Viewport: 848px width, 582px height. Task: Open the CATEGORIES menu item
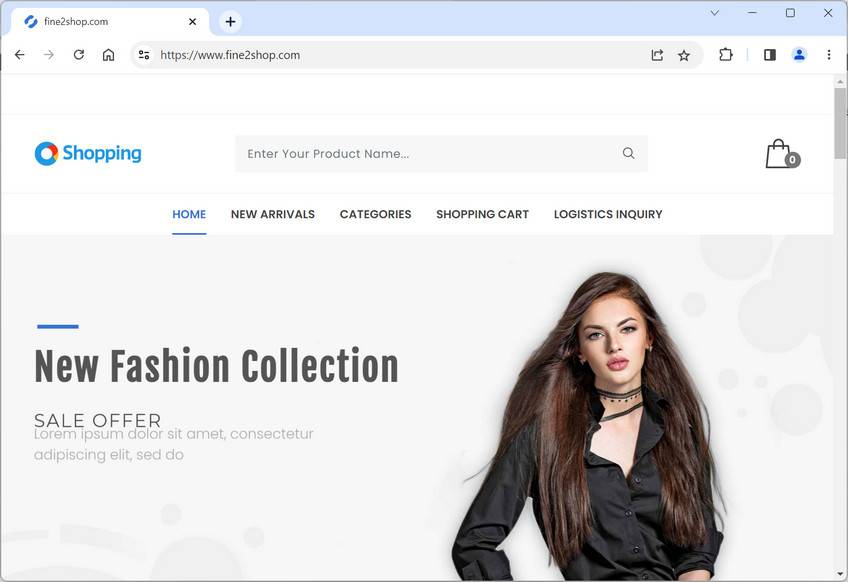[375, 214]
